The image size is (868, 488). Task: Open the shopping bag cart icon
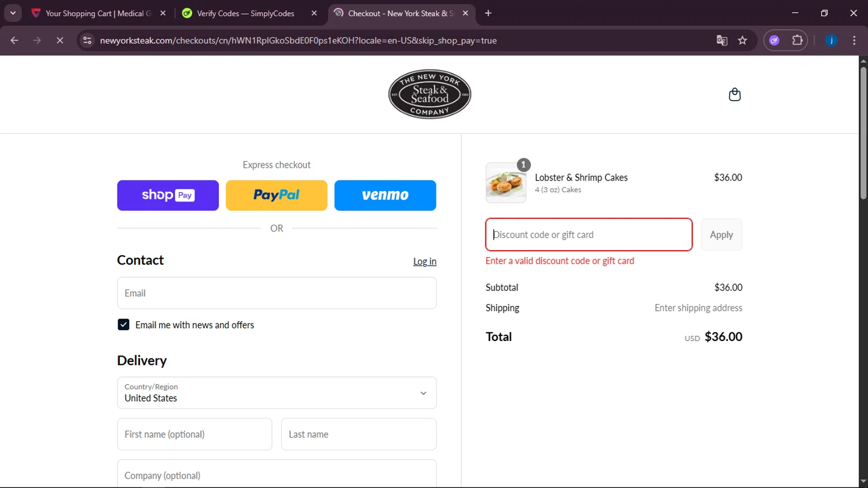pyautogui.click(x=734, y=94)
